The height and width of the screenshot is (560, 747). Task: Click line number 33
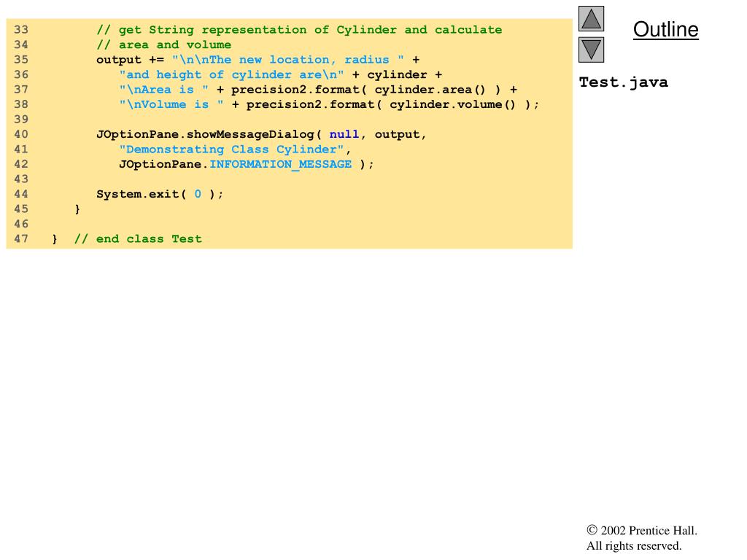click(21, 29)
